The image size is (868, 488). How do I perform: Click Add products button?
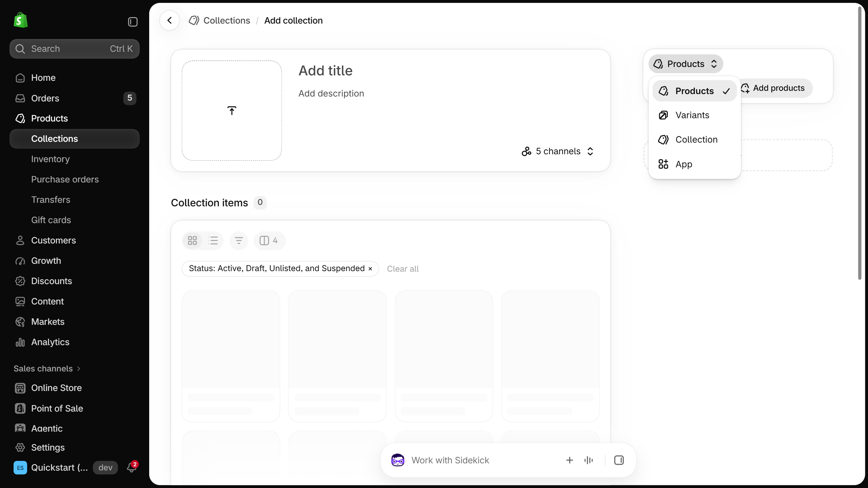(777, 88)
